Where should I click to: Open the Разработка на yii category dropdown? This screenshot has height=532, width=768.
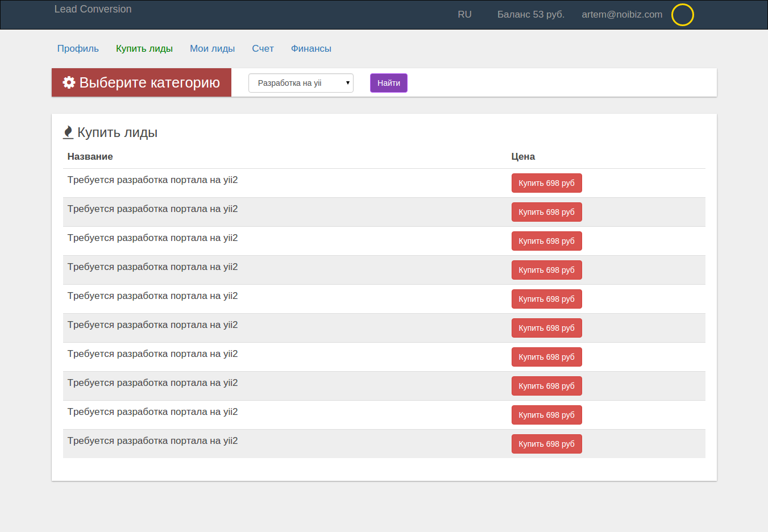[301, 83]
